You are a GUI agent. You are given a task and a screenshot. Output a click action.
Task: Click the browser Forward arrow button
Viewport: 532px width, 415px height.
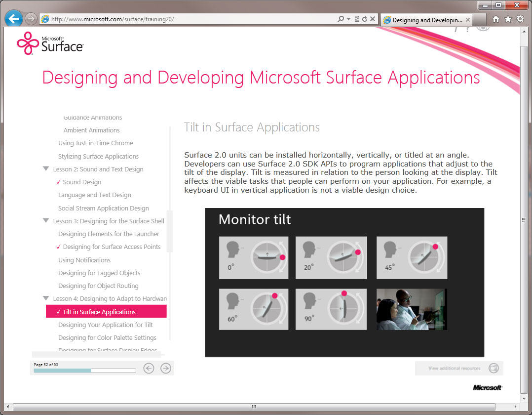31,19
